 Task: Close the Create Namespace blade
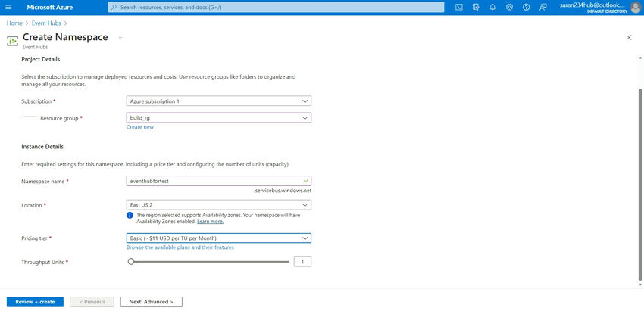[x=629, y=37]
